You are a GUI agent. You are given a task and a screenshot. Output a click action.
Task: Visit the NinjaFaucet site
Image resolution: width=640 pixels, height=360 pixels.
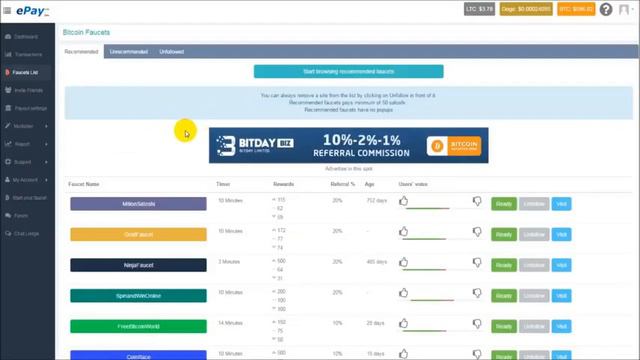pyautogui.click(x=562, y=265)
